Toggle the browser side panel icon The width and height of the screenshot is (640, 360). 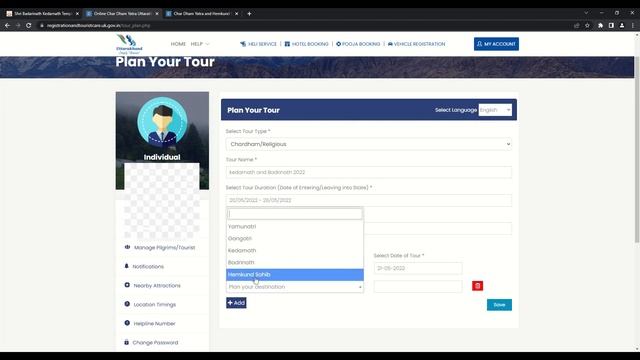[611, 25]
